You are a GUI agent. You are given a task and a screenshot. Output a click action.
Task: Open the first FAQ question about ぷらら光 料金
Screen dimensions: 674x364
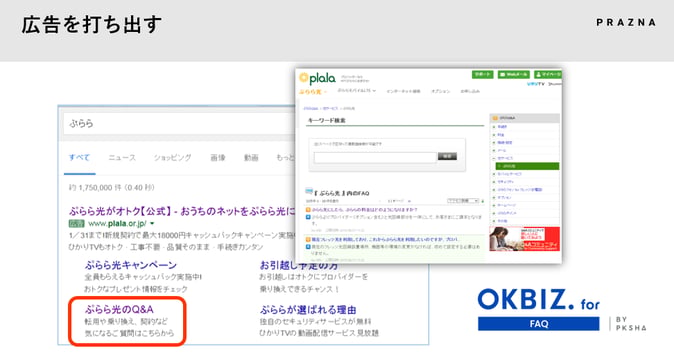click(x=365, y=210)
